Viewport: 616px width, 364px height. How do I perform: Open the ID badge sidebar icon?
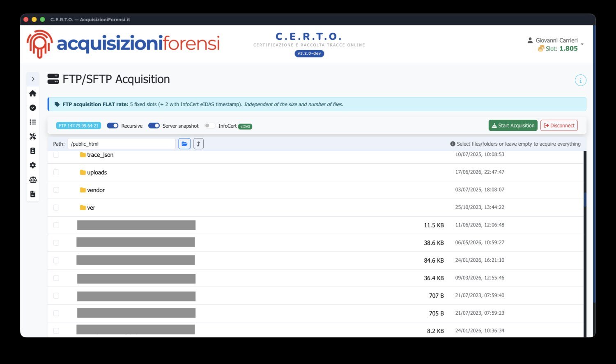pos(33,151)
